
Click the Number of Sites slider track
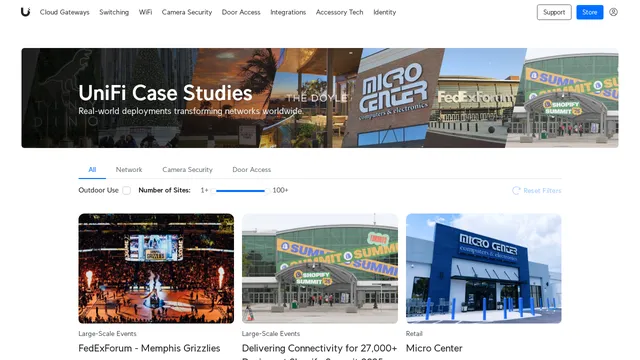[x=240, y=191]
